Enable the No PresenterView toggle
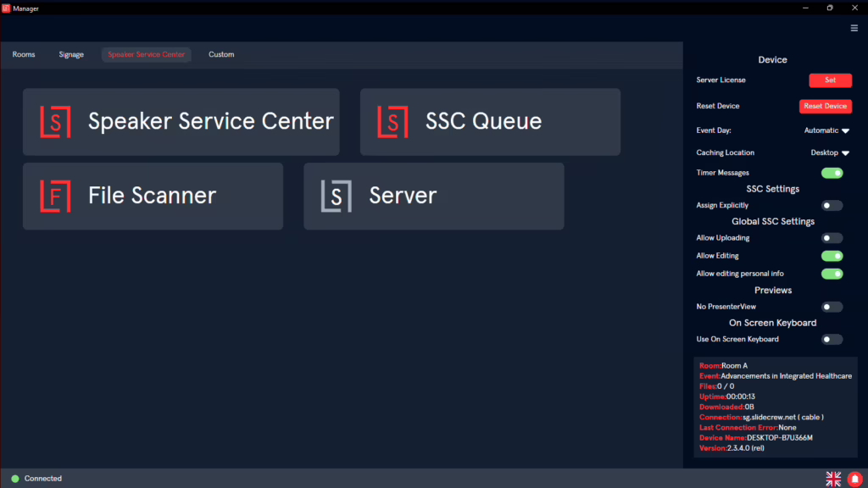The height and width of the screenshot is (488, 868). pos(832,307)
